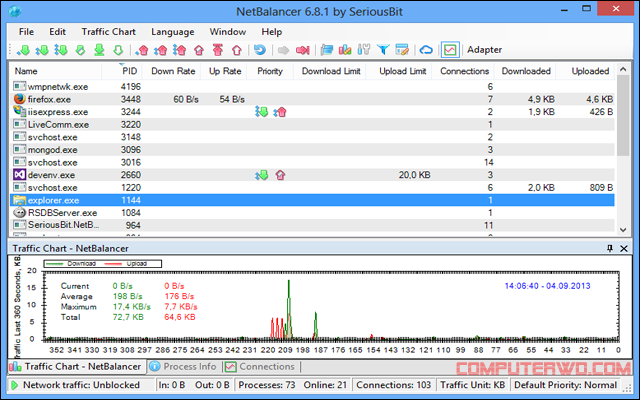The image size is (640, 400).
Task: Click the red upload arrow with top bar
Action: [218, 50]
